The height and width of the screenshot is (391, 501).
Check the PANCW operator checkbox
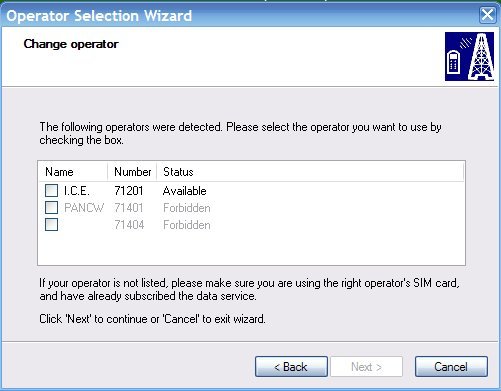51,207
